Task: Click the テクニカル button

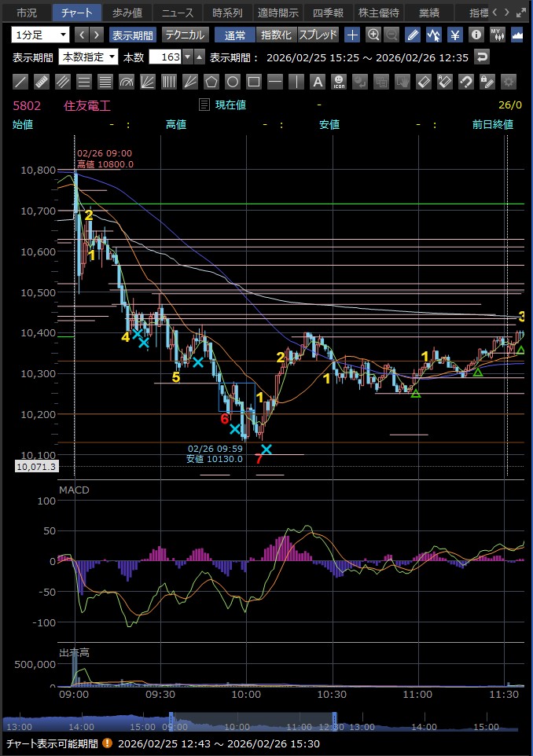Action: pos(184,35)
